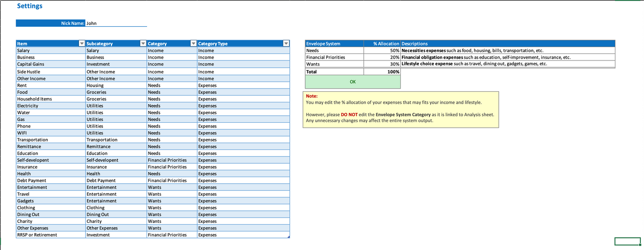
Task: Select the Needs 50% allocation cell
Action: tap(382, 51)
